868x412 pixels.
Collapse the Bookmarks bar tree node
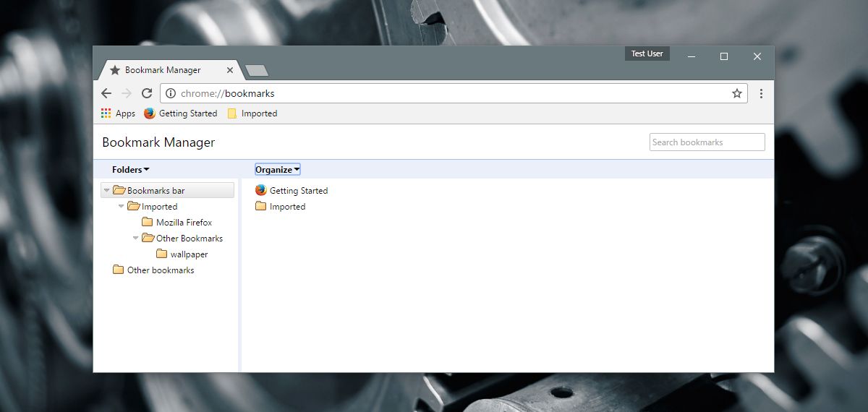coord(107,191)
